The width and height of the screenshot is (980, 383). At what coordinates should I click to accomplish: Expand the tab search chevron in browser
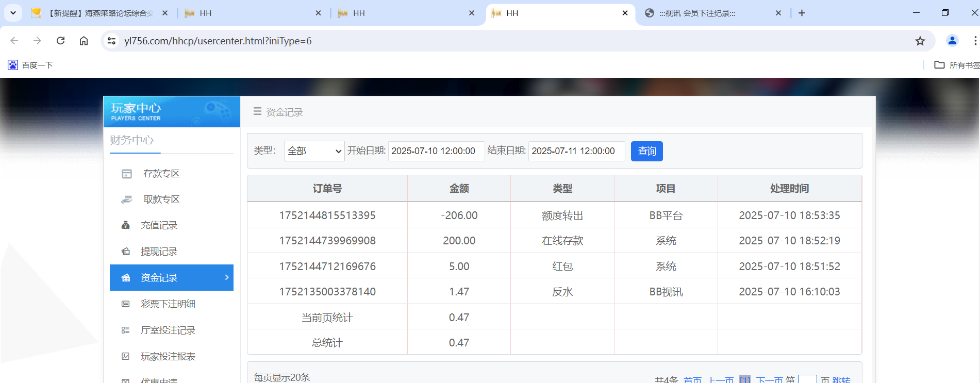click(x=13, y=13)
